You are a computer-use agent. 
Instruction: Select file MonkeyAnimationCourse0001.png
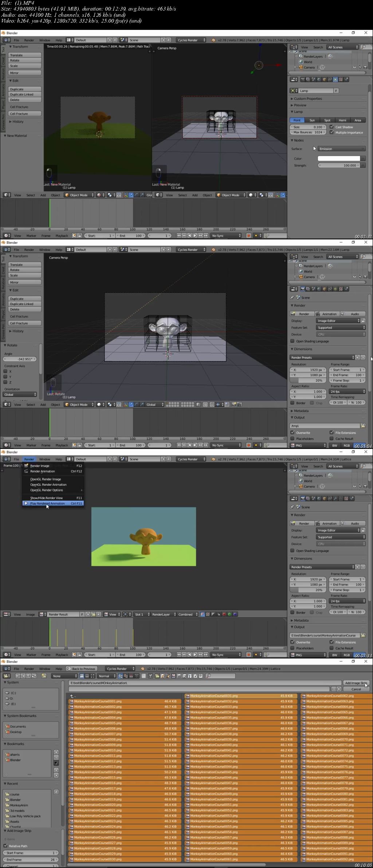click(x=125, y=701)
